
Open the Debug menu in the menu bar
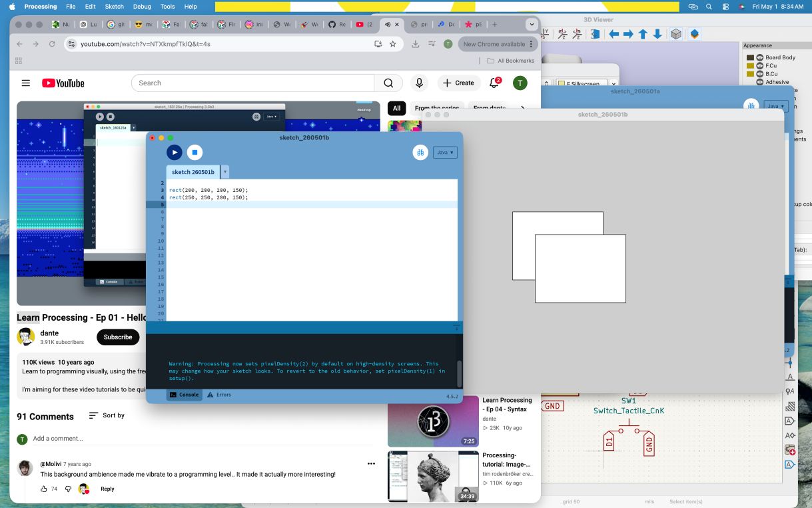[142, 6]
